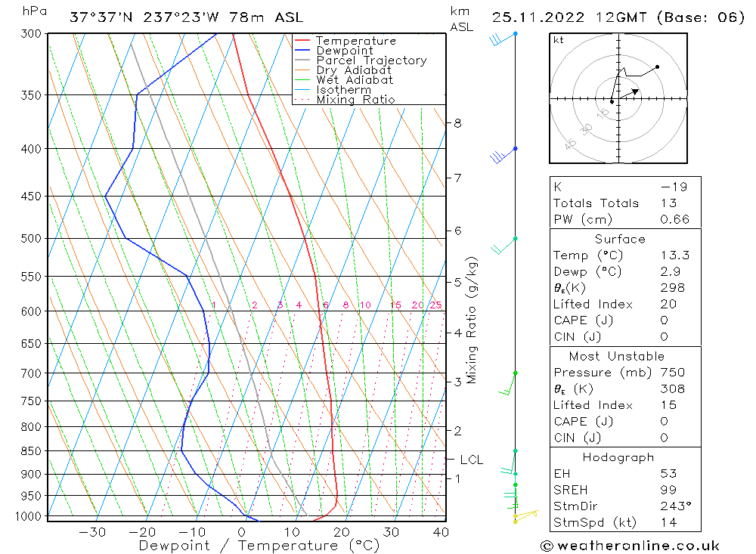Click the PW (cm) value 0.66
The image size is (756, 554).
(x=675, y=219)
